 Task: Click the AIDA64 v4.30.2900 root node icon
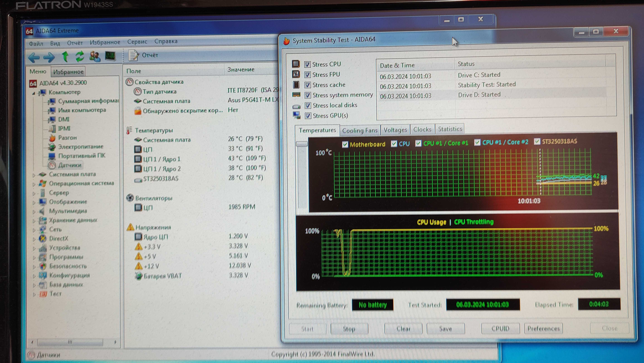[33, 83]
